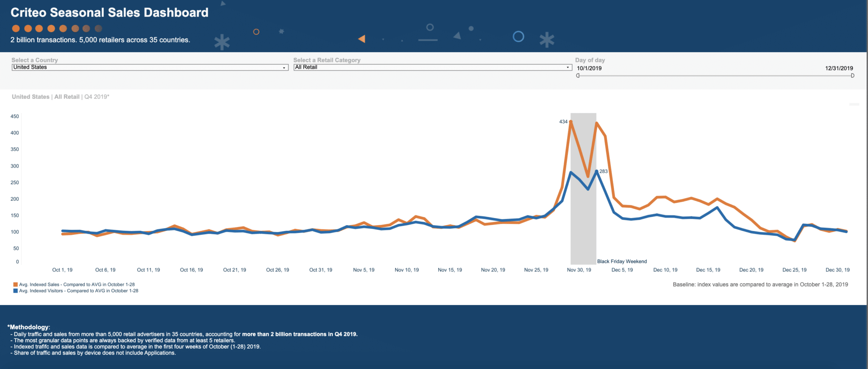Click the 10/1/2019 start date value
868x369 pixels.
coord(589,68)
